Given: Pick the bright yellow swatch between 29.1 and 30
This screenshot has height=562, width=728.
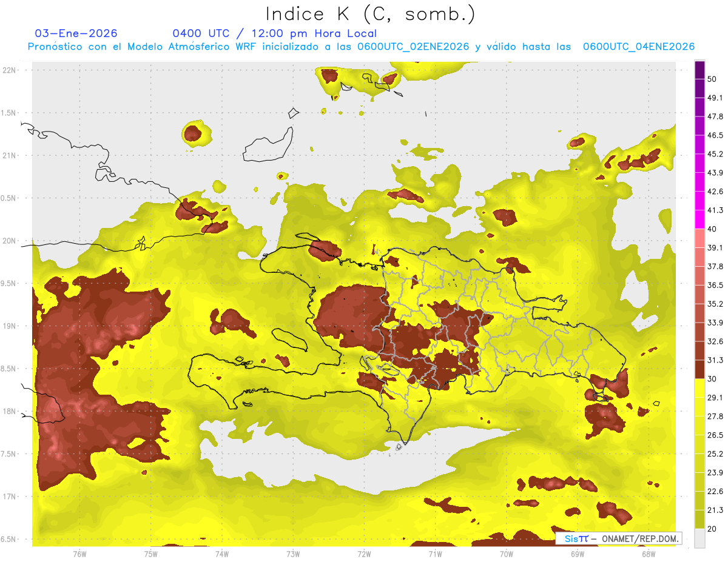Looking at the screenshot, I should [700, 389].
